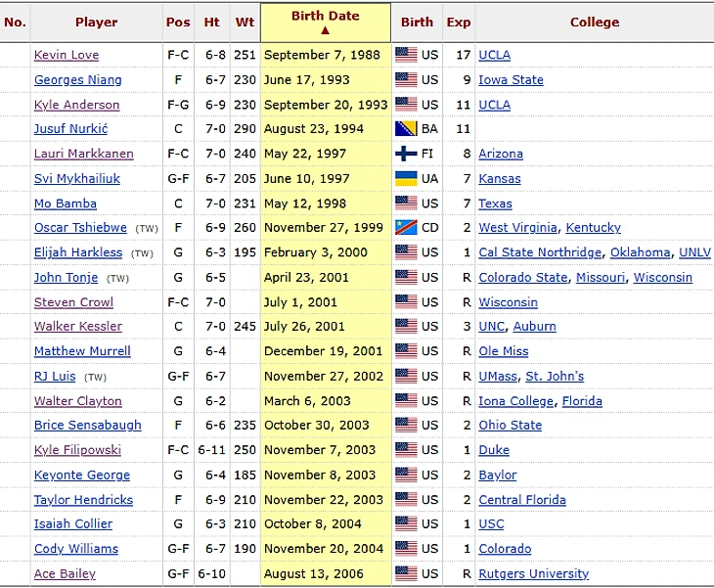This screenshot has width=714, height=588.
Task: Open Florida college link in Walter Clayton row
Action: pyautogui.click(x=582, y=401)
